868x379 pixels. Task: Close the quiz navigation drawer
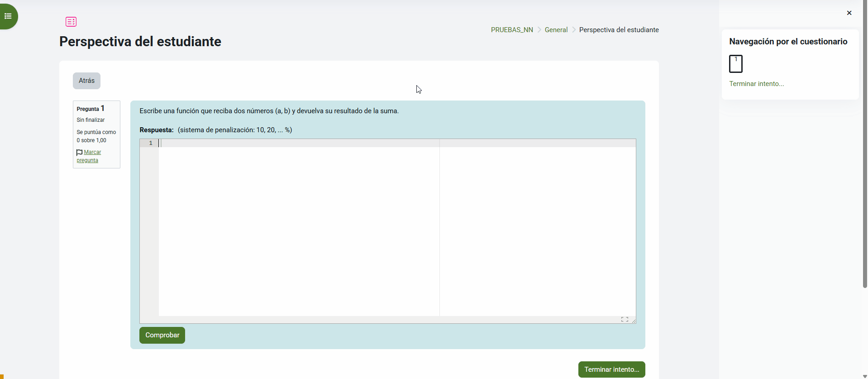(x=849, y=13)
